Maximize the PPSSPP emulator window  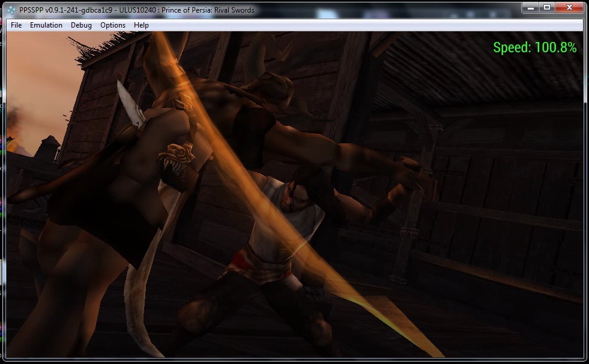tap(546, 8)
